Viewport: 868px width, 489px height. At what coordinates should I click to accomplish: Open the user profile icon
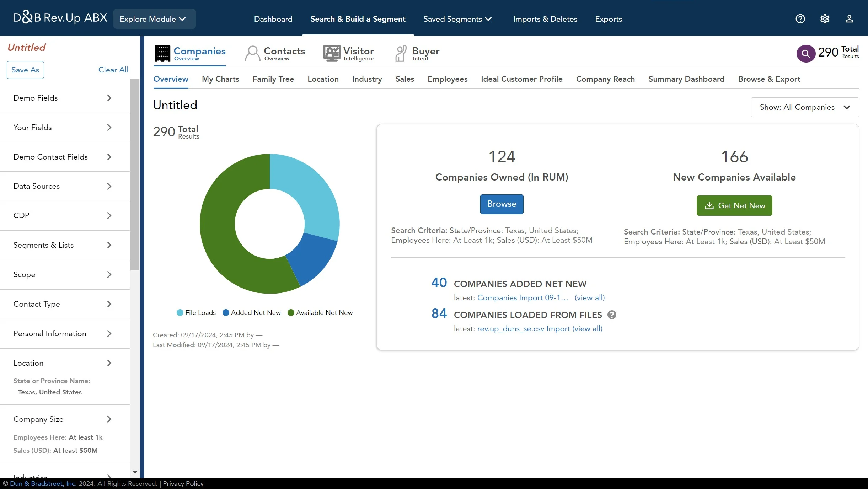pyautogui.click(x=849, y=19)
